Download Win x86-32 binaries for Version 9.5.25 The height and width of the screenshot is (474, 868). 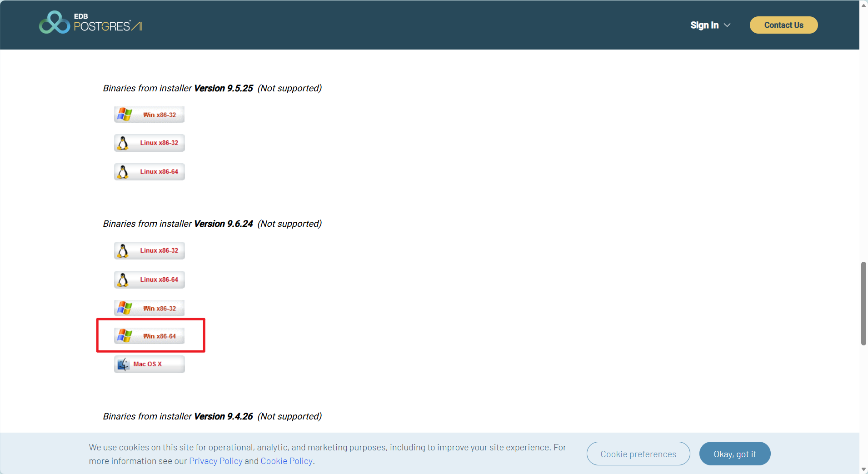[149, 114]
